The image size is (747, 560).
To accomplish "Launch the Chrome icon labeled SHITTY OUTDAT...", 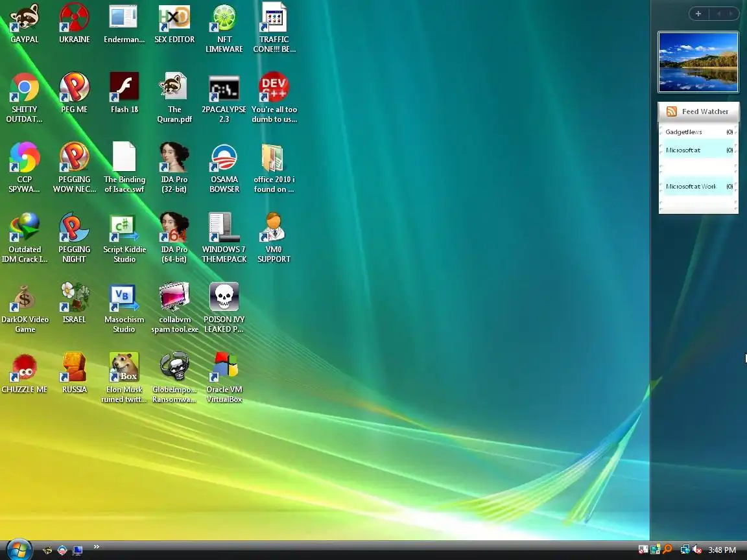I will (x=24, y=98).
